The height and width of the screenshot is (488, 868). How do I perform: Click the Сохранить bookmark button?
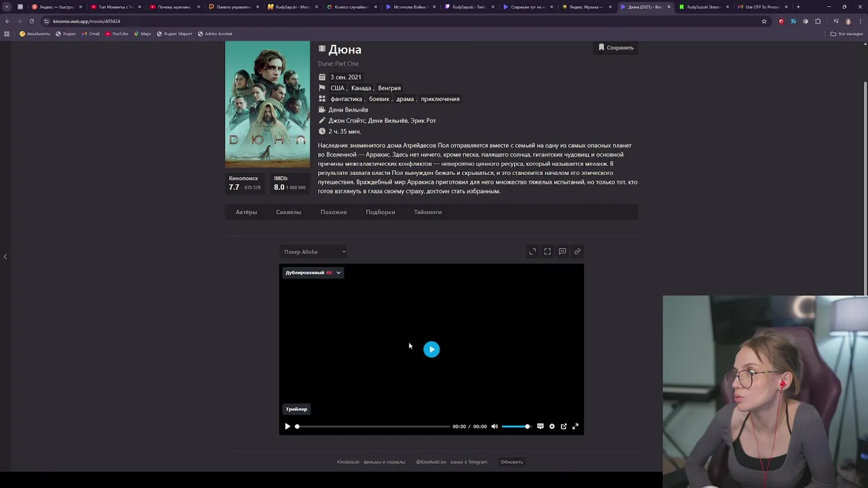point(616,47)
